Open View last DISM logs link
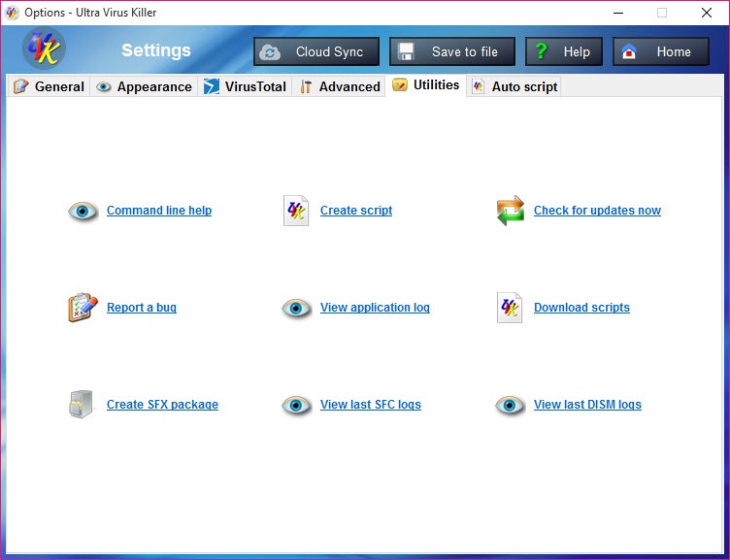Image resolution: width=730 pixels, height=560 pixels. tap(587, 405)
